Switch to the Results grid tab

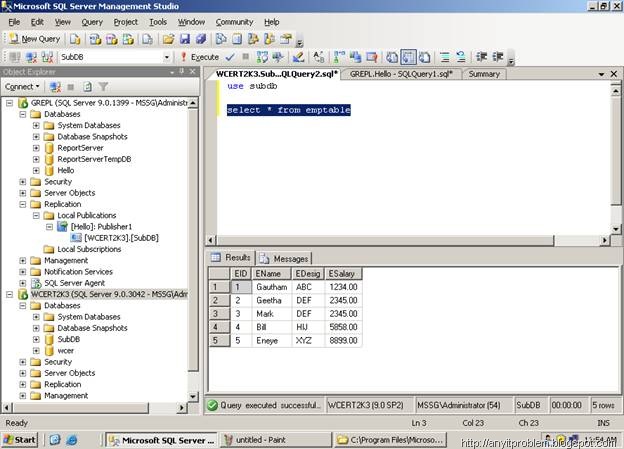click(231, 258)
